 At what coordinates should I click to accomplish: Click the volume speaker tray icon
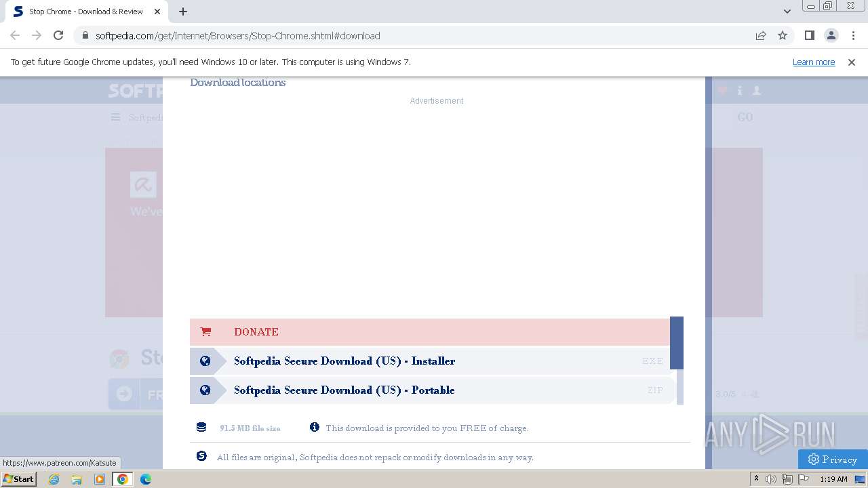click(771, 479)
